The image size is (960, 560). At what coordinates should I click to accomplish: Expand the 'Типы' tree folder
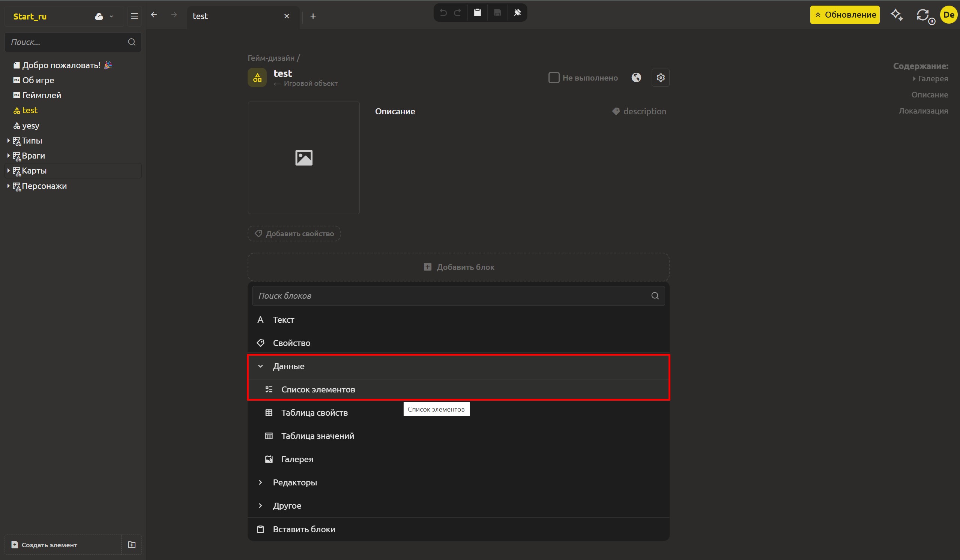8,141
